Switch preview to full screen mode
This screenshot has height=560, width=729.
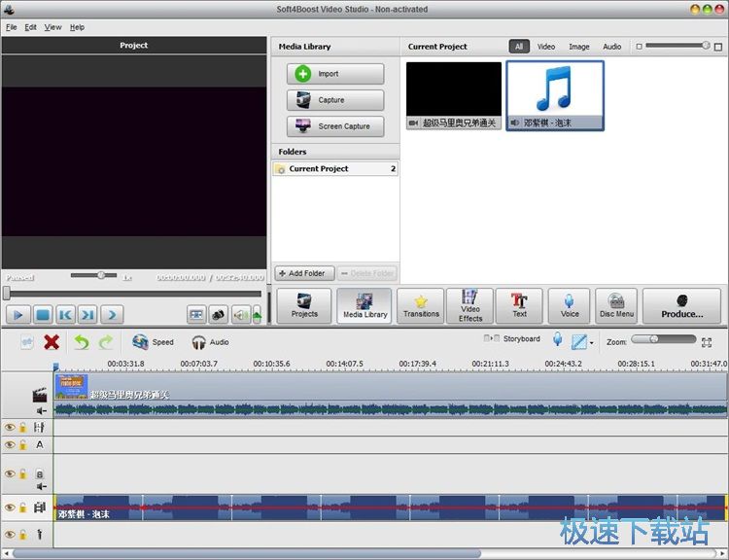pos(196,315)
